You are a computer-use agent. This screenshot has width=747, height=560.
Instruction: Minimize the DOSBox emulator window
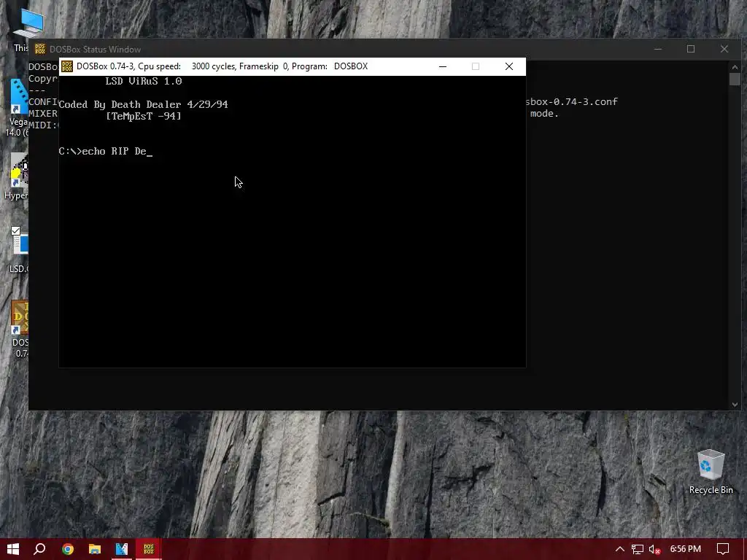point(443,66)
